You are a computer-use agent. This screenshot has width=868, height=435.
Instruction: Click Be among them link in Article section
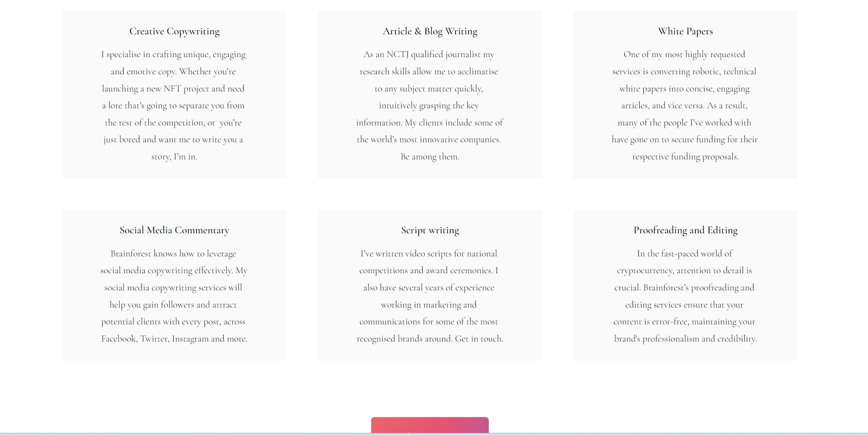[430, 157]
